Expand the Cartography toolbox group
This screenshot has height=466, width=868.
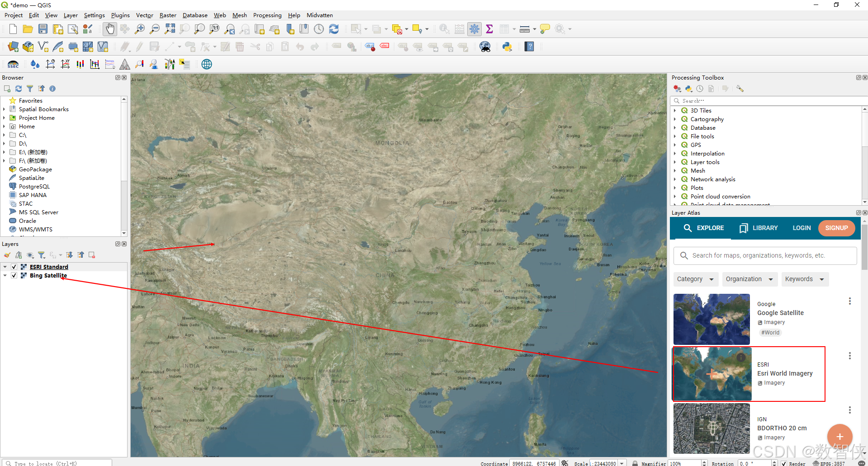675,119
